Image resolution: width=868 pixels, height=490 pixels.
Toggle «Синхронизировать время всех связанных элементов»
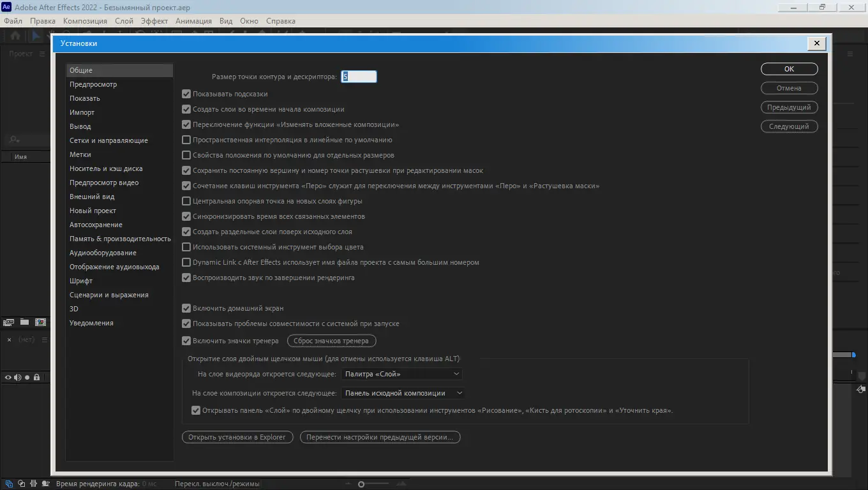coord(186,216)
